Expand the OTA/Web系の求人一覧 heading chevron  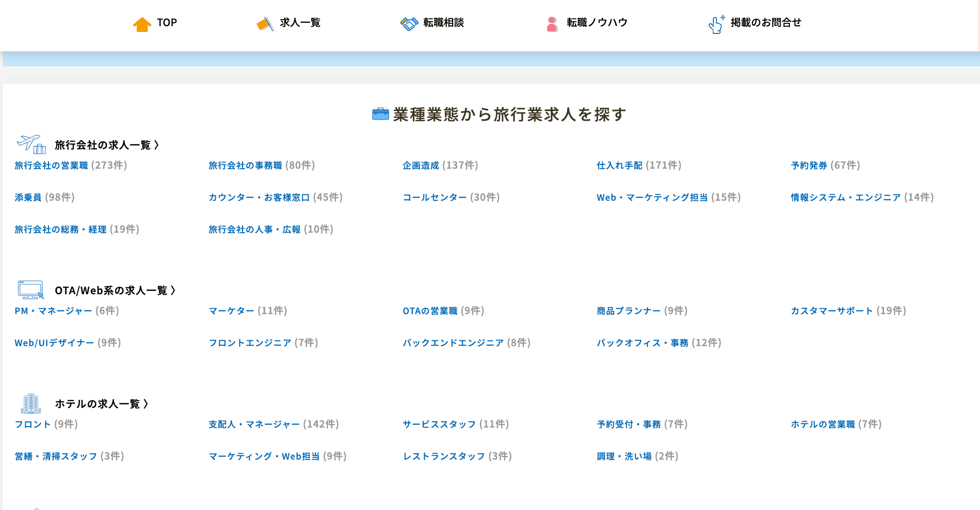click(x=173, y=290)
